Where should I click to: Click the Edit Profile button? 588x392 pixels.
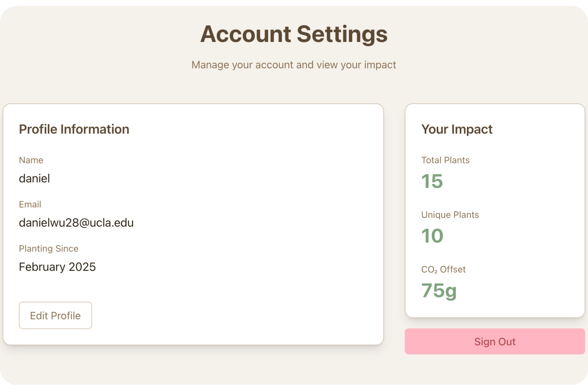pos(55,315)
